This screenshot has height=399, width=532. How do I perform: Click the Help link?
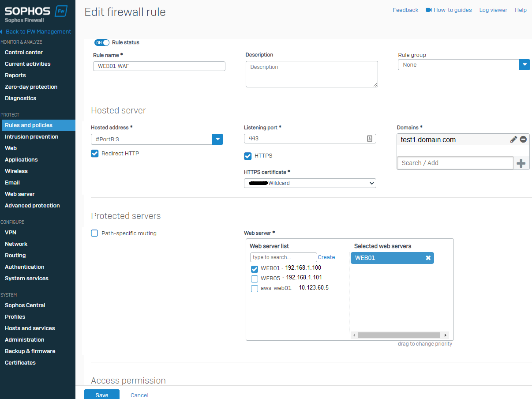(x=521, y=10)
